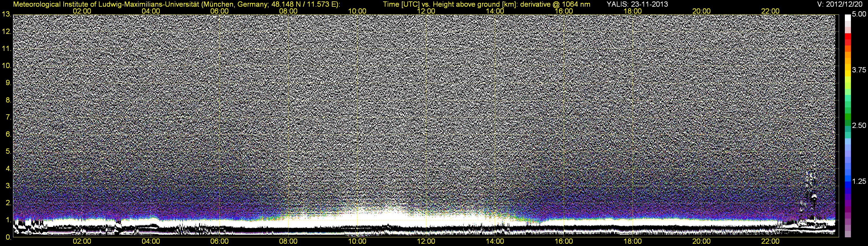868x246 pixels.
Task: Click the '06:00' label on top time axis
Action: [220, 11]
